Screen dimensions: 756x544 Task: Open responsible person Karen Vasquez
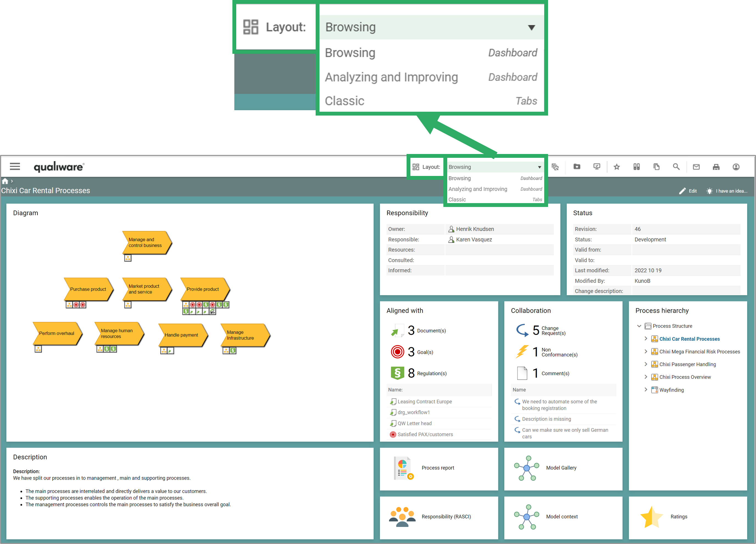click(470, 240)
